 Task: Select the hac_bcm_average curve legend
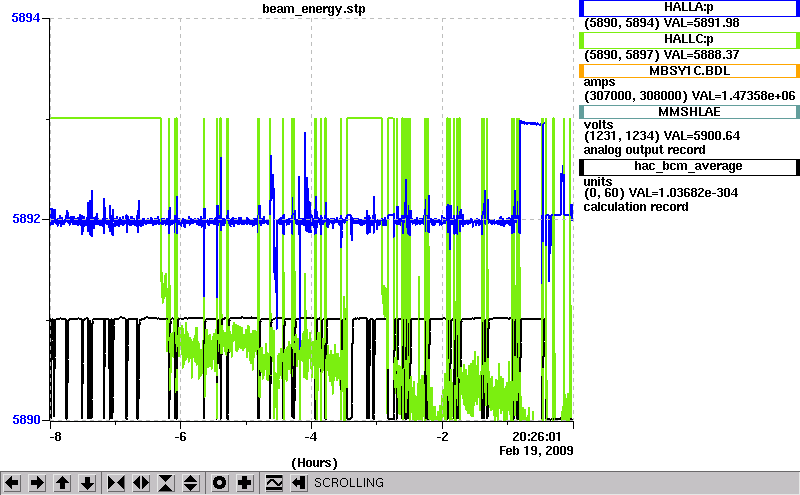689,167
